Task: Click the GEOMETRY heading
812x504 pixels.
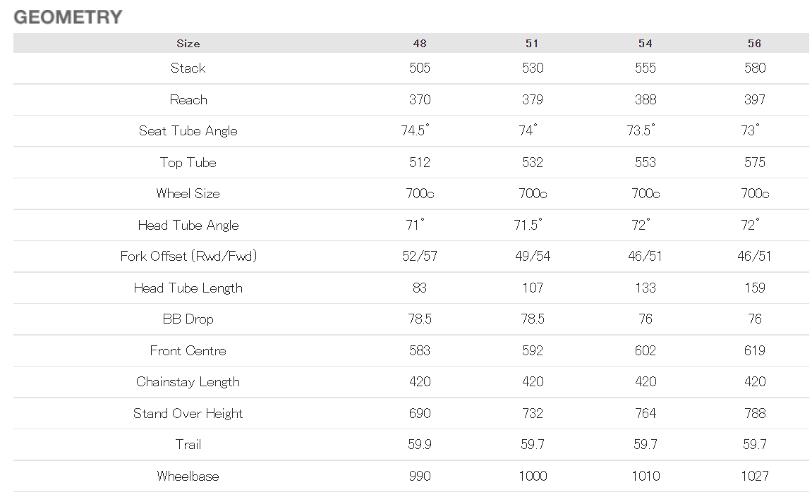Action: coord(68,18)
